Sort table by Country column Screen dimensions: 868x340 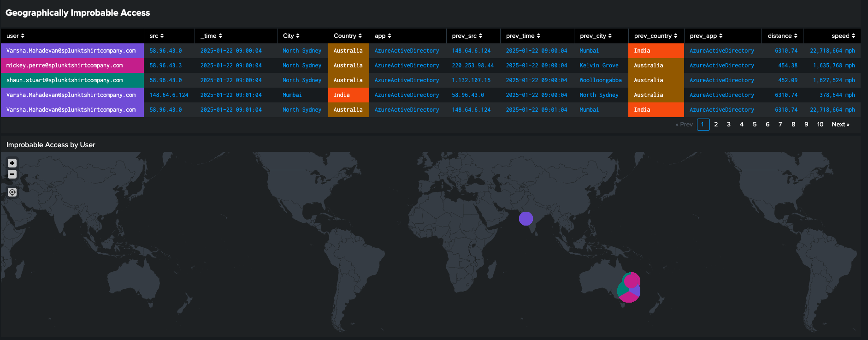tap(348, 36)
